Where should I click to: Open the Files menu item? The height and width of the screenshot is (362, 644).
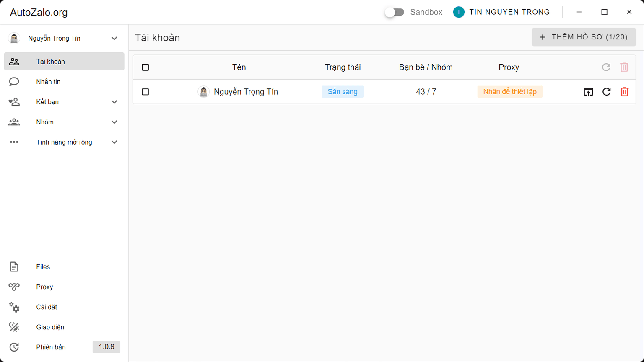tap(43, 267)
